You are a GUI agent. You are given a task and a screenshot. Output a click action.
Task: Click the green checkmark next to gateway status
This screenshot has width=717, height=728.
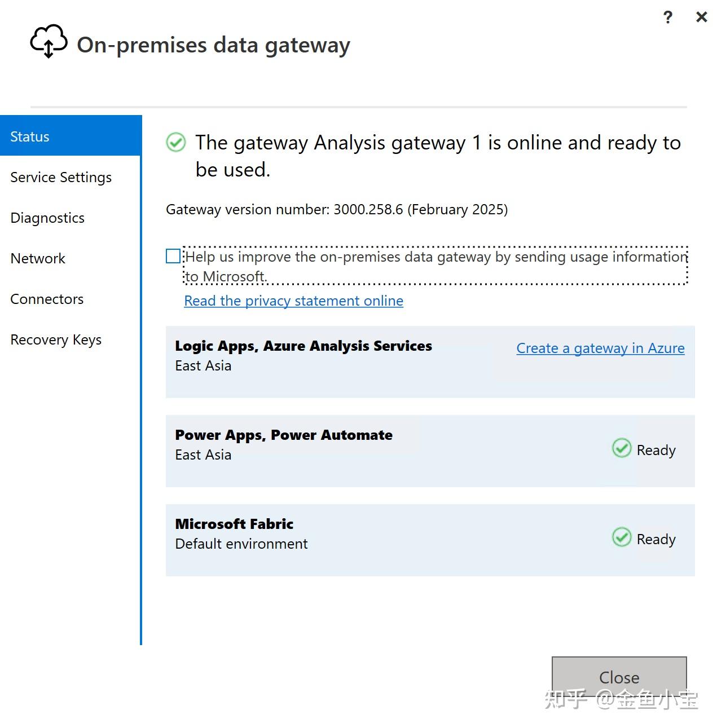click(176, 143)
